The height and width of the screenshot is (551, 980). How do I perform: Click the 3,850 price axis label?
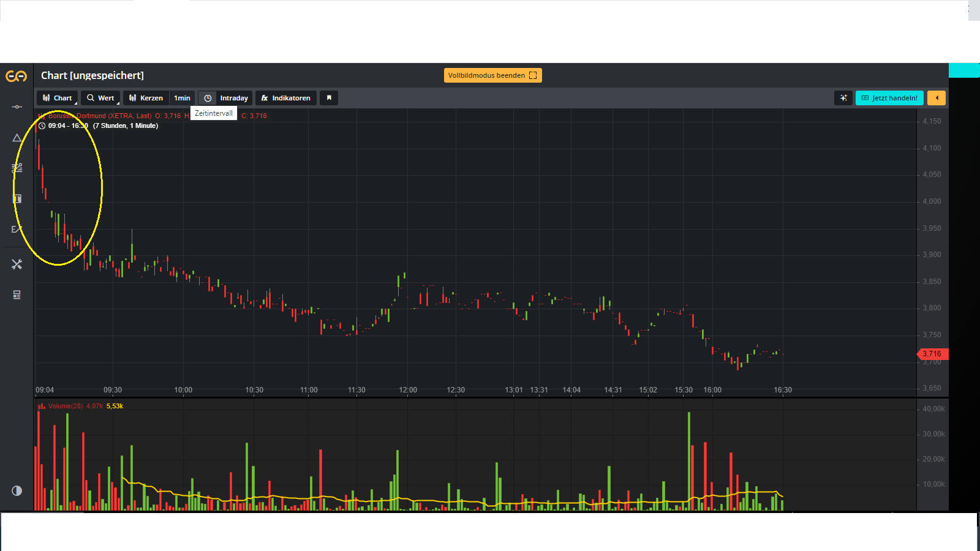tap(932, 282)
